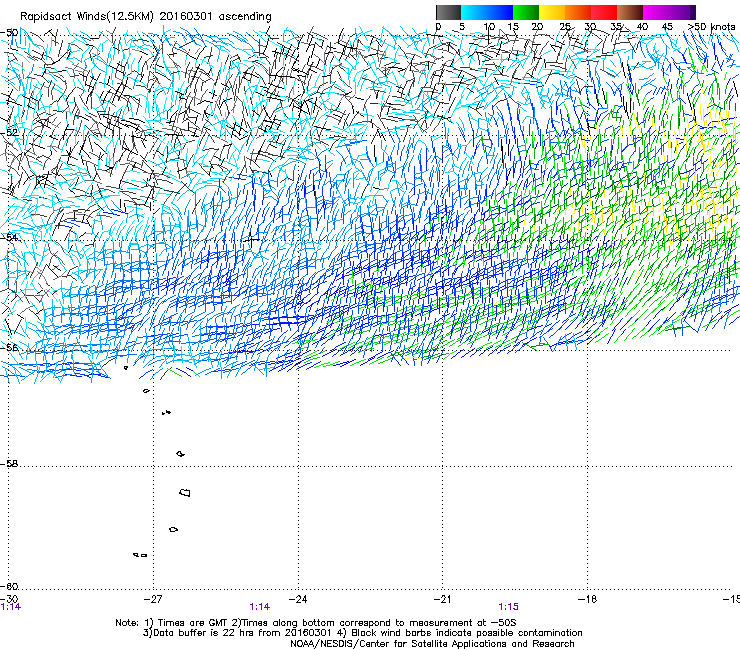Click the '-18' longitude axis label
The height and width of the screenshot is (650, 740).
coord(587,599)
